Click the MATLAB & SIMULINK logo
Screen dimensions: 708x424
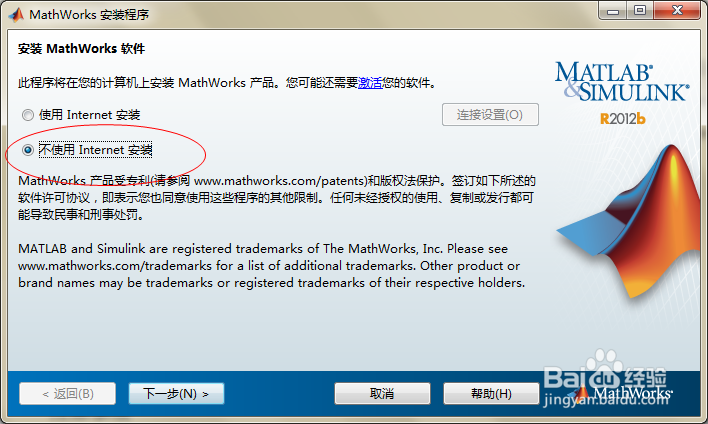(x=622, y=81)
